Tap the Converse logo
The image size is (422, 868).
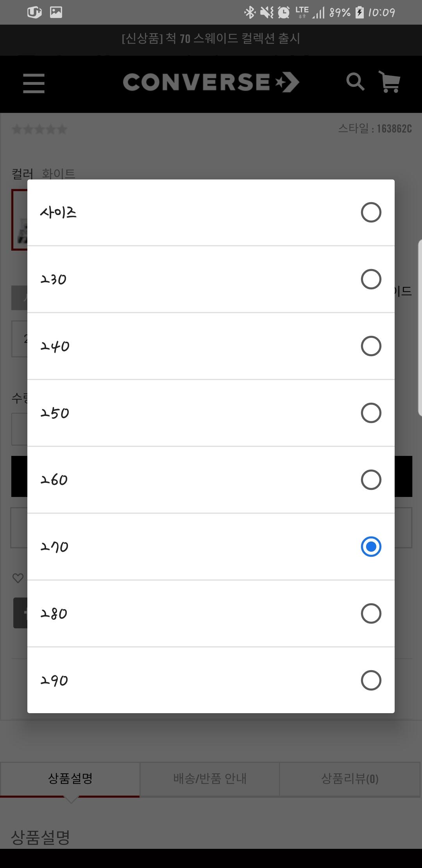pos(211,82)
